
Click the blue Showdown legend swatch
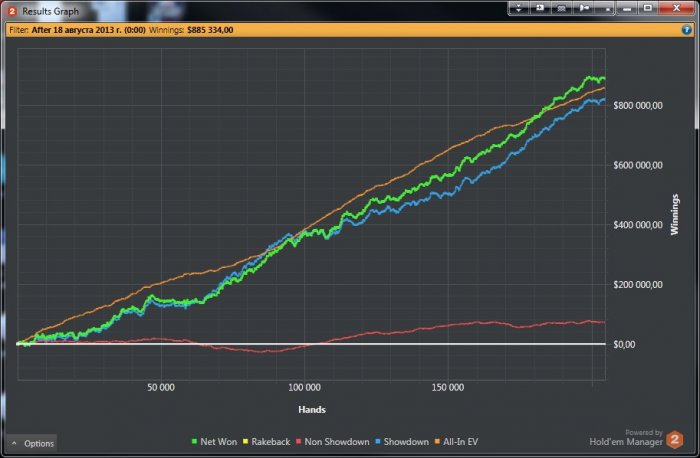click(x=378, y=441)
